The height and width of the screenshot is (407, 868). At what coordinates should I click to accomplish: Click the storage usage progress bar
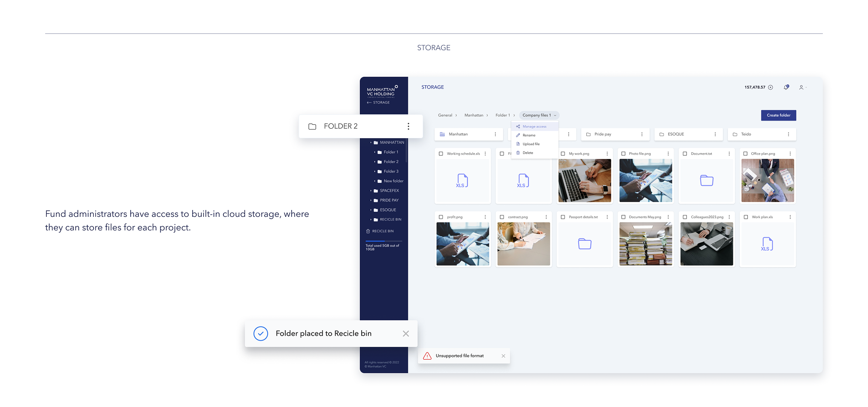pyautogui.click(x=384, y=241)
